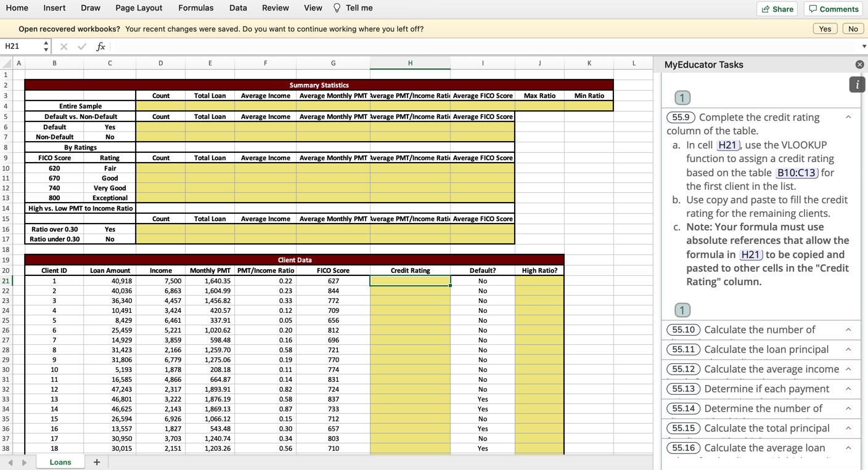Viewport: 868px width, 470px height.
Task: Click the info icon in tasks panel
Action: [x=856, y=84]
